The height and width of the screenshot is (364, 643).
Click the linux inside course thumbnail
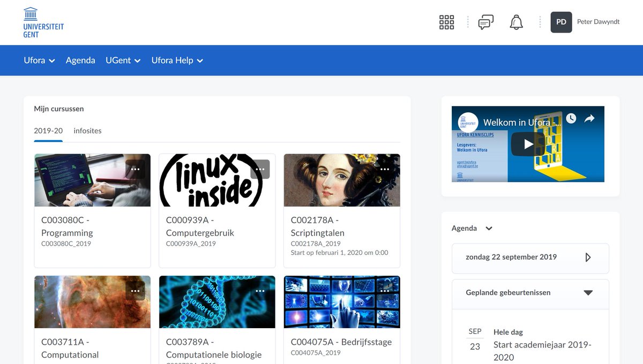pos(217,180)
